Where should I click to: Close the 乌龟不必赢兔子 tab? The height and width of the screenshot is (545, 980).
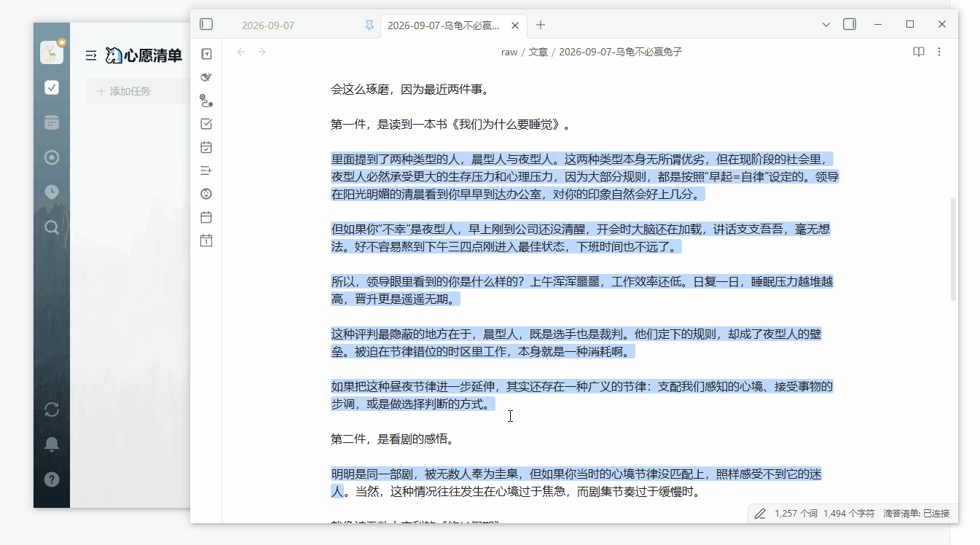pyautogui.click(x=515, y=26)
